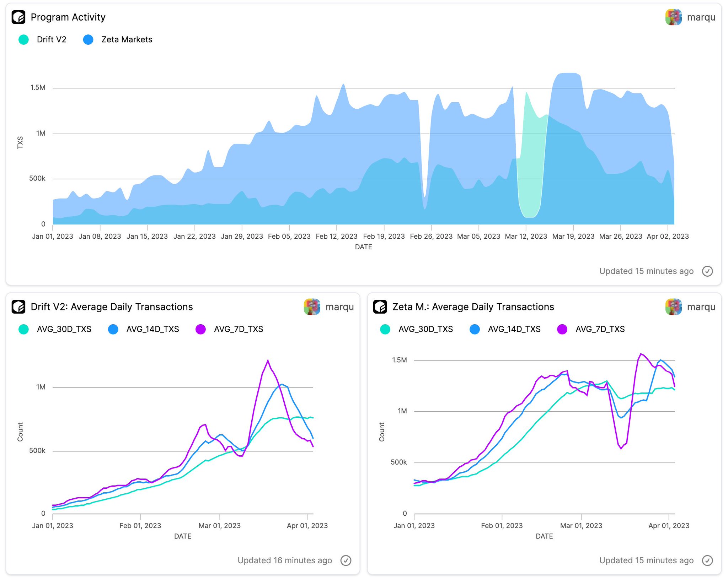Click the checkmark status icon in Program Activity

tap(707, 271)
